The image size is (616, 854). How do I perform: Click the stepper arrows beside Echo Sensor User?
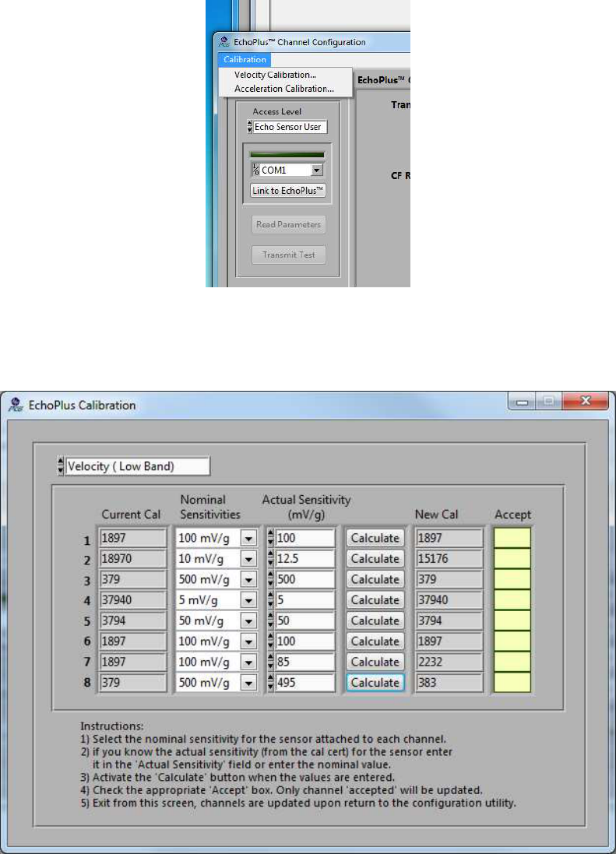click(x=250, y=127)
